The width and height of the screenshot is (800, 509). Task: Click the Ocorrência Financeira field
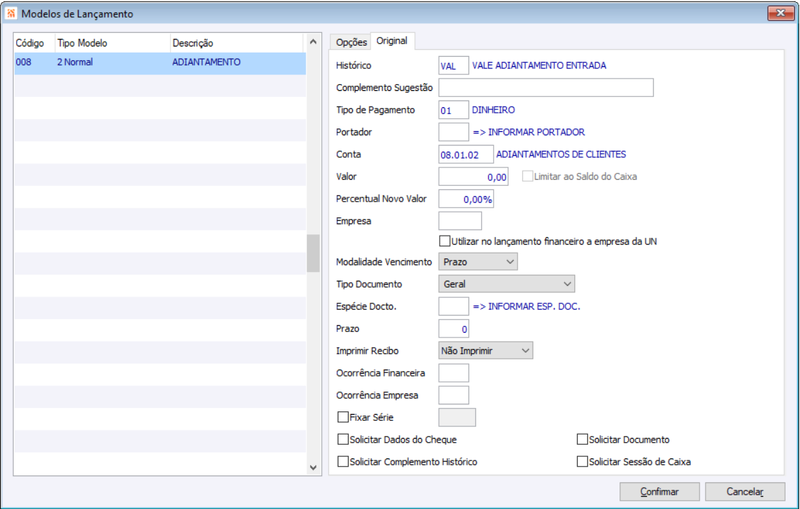pyautogui.click(x=454, y=373)
